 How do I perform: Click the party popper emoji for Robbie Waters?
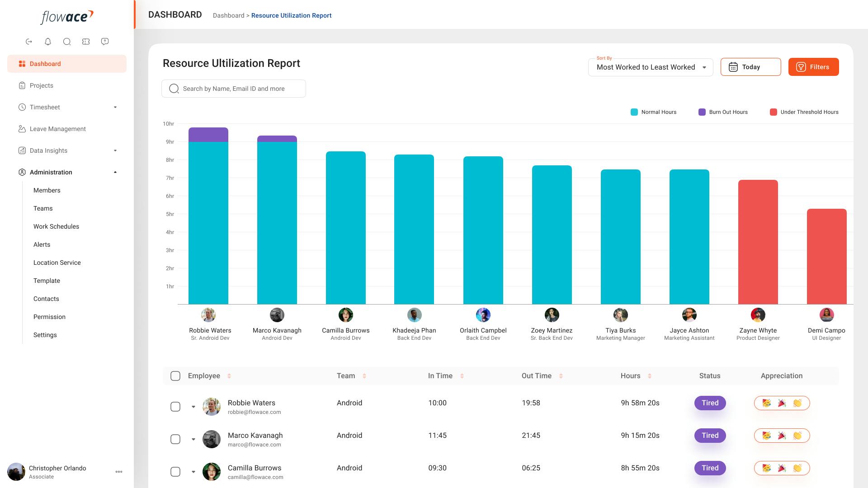(x=782, y=403)
